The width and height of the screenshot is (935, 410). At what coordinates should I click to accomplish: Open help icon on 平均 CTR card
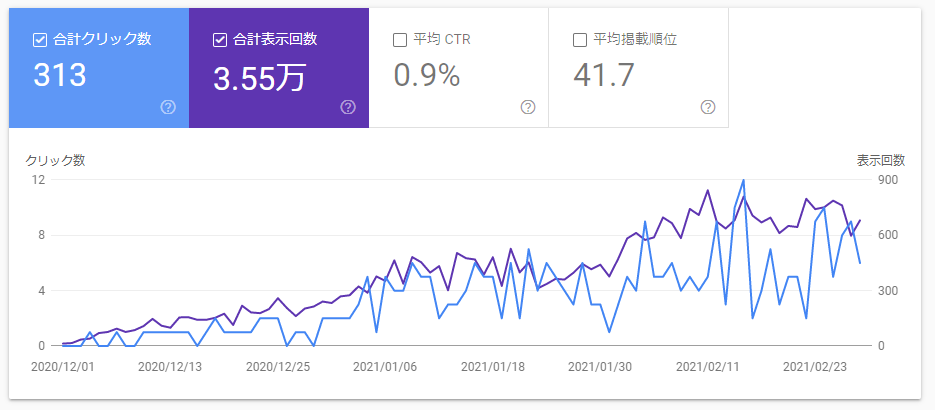coord(528,107)
